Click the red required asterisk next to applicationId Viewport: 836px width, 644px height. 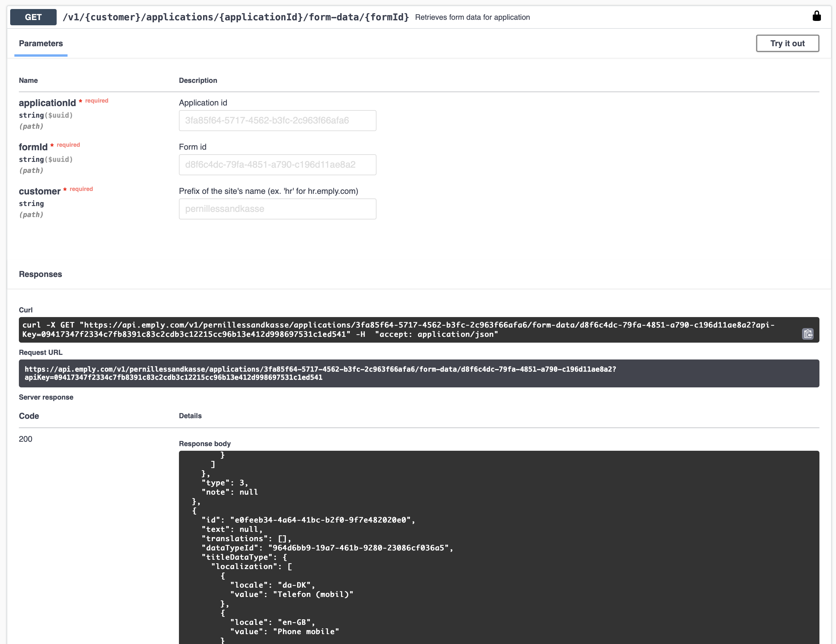[80, 101]
